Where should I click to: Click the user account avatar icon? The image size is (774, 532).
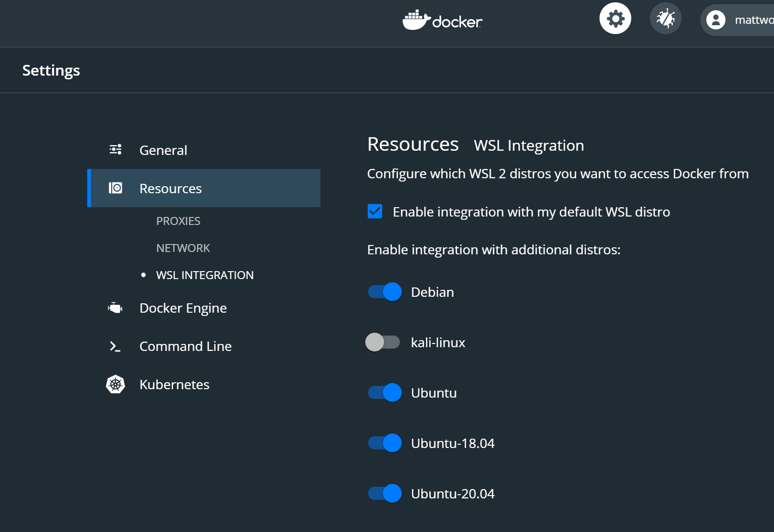click(x=716, y=20)
